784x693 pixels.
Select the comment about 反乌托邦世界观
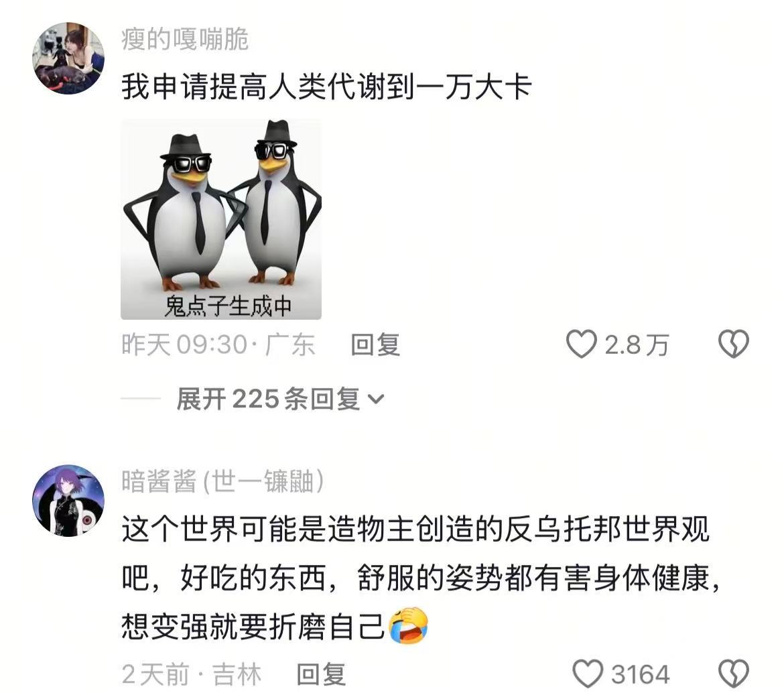pyautogui.click(x=421, y=578)
